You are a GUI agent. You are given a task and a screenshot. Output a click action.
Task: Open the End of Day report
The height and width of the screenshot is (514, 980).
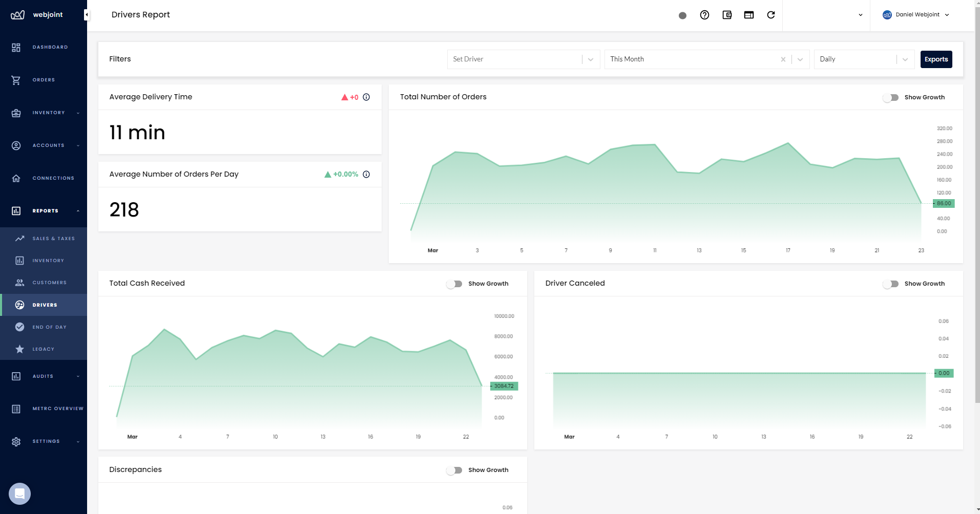pos(49,327)
